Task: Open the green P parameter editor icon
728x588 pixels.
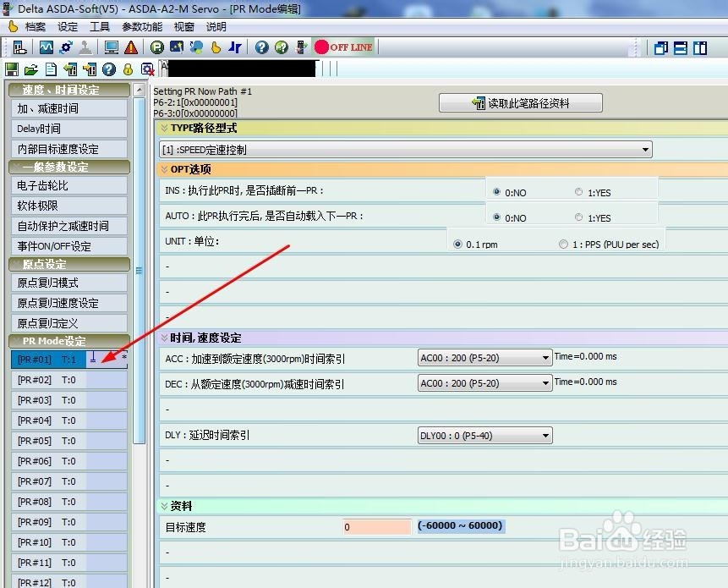Action: pyautogui.click(x=157, y=47)
